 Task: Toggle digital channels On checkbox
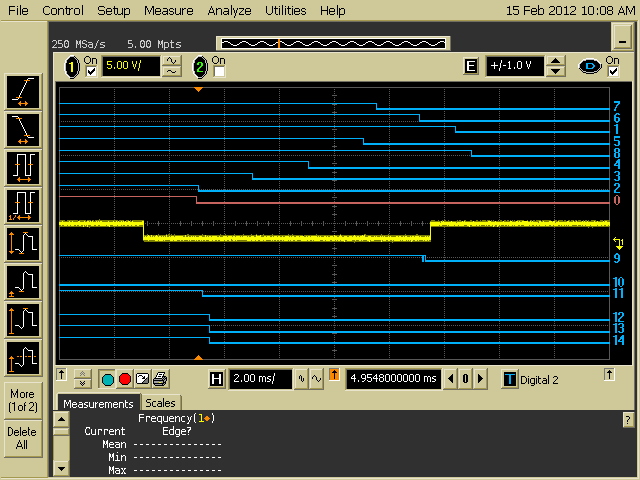(613, 72)
